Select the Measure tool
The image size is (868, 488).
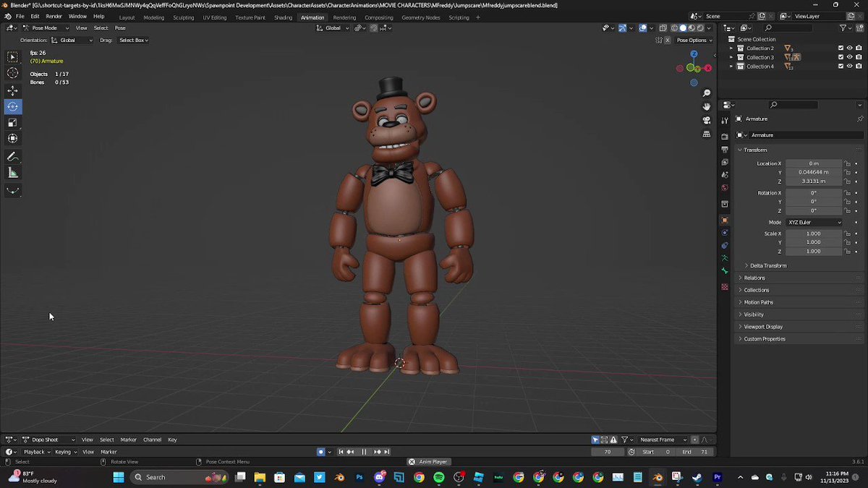point(13,173)
